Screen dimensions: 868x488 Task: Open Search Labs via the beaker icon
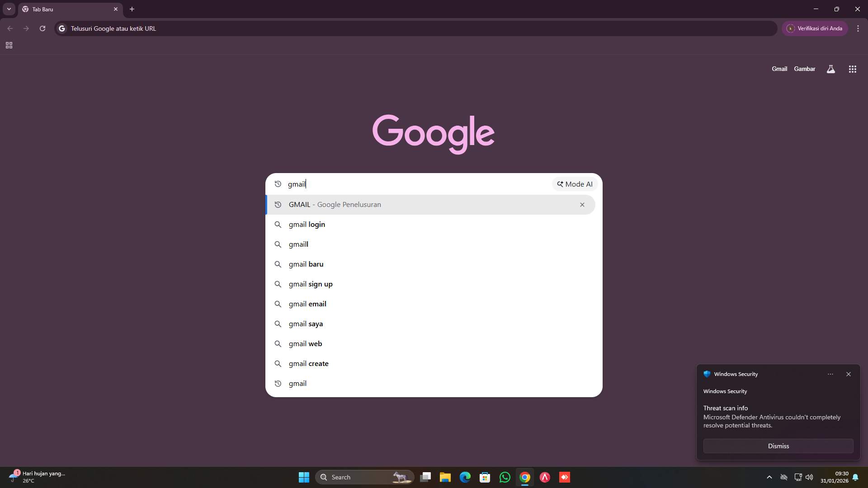831,69
